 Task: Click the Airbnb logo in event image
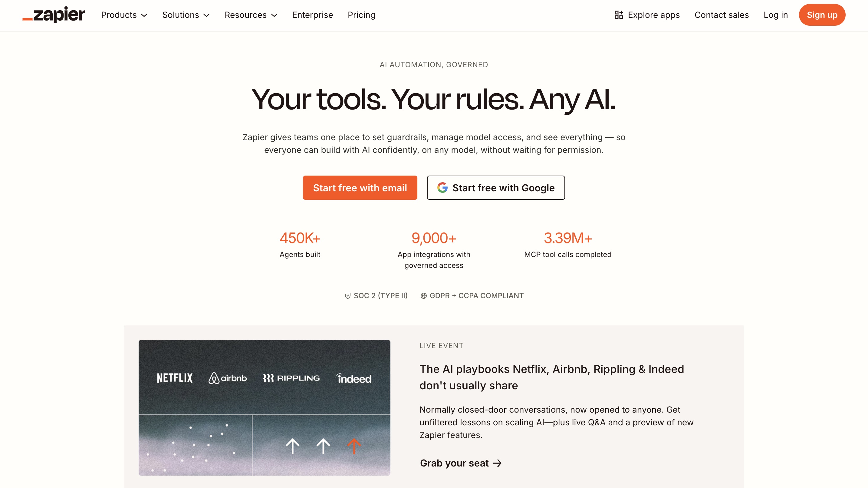(x=228, y=378)
